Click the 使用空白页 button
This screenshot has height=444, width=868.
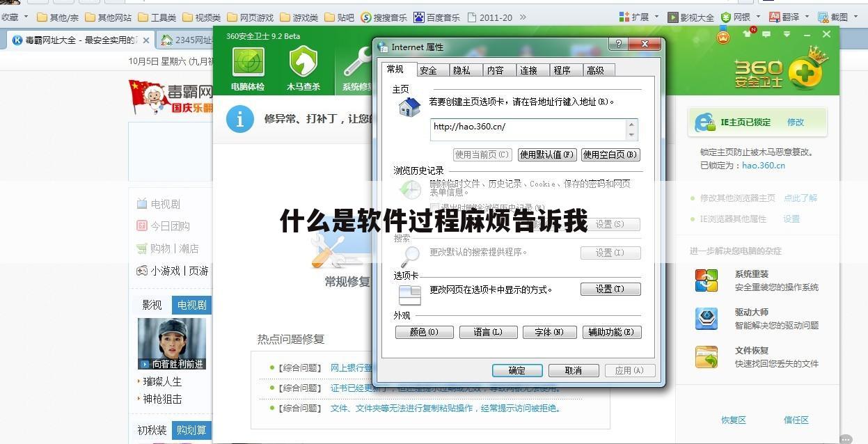(x=610, y=154)
